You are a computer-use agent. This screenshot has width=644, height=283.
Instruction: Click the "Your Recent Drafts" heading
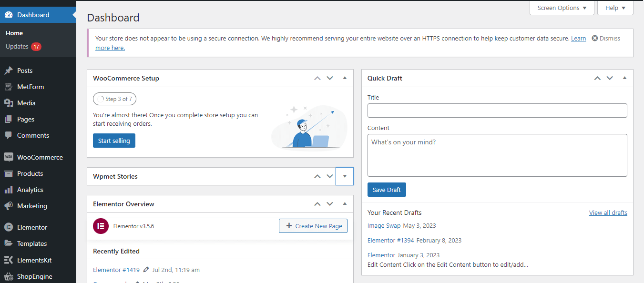click(x=395, y=212)
